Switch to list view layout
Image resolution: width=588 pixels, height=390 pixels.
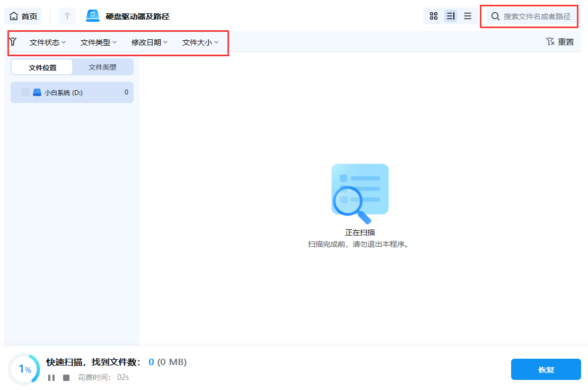[451, 16]
